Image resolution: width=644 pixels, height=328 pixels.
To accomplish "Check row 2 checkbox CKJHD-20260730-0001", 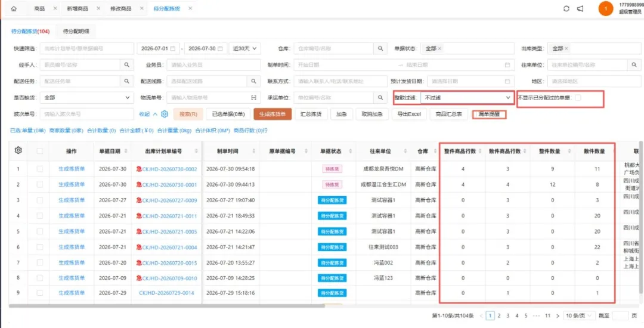I will [x=40, y=184].
